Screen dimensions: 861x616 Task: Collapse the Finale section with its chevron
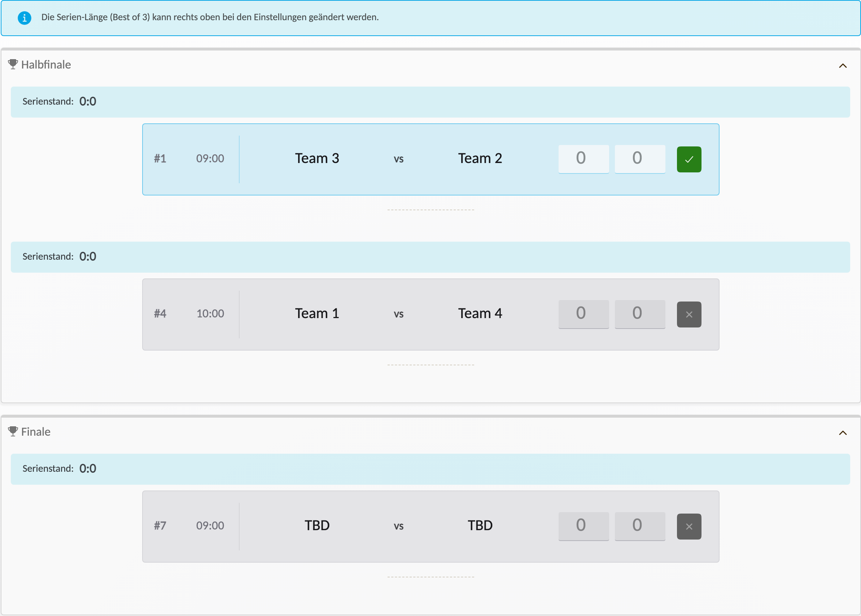click(843, 433)
